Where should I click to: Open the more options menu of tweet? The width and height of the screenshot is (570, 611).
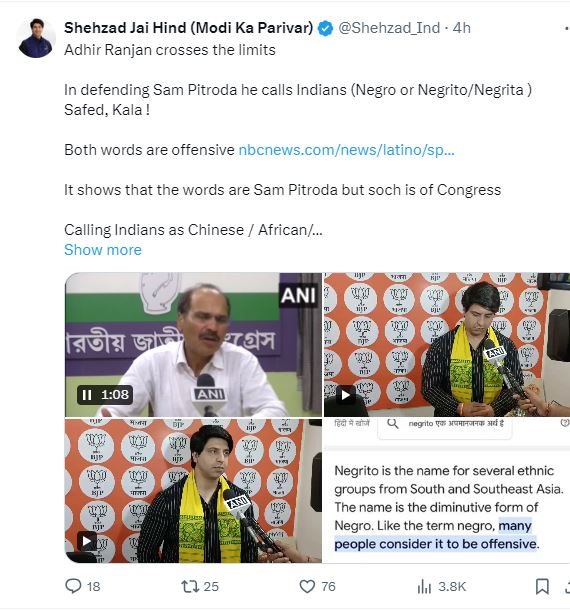point(566,28)
